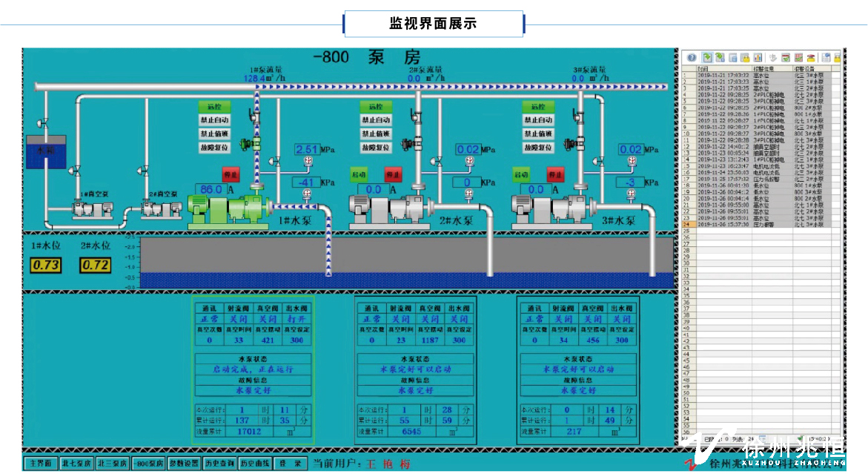
Task: Open 参数设置 parameter settings
Action: pyautogui.click(x=184, y=464)
